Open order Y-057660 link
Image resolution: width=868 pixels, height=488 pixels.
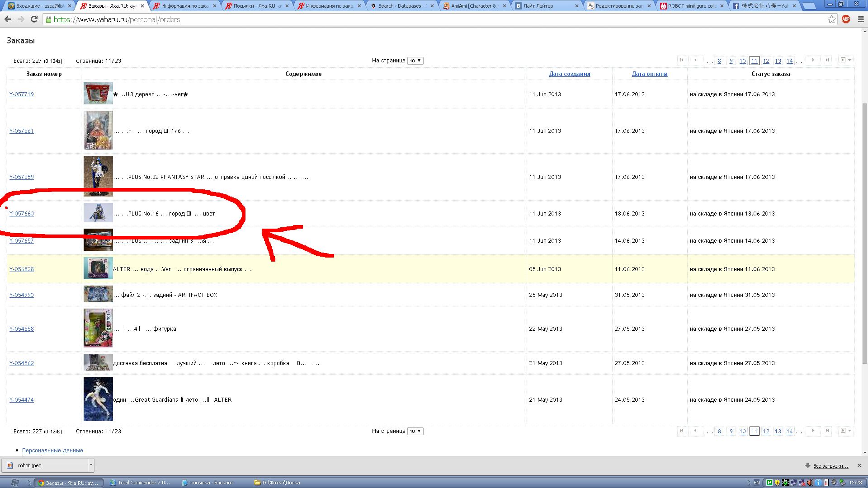pyautogui.click(x=22, y=214)
